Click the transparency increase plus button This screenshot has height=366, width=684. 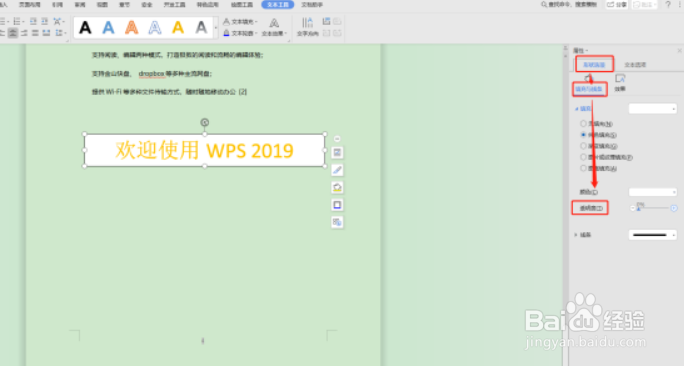(674, 209)
